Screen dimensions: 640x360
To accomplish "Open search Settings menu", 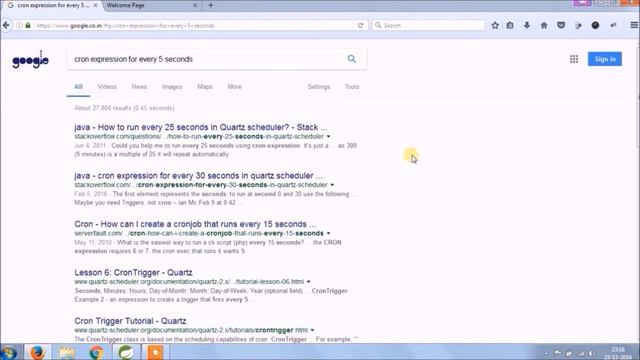I will tap(319, 87).
